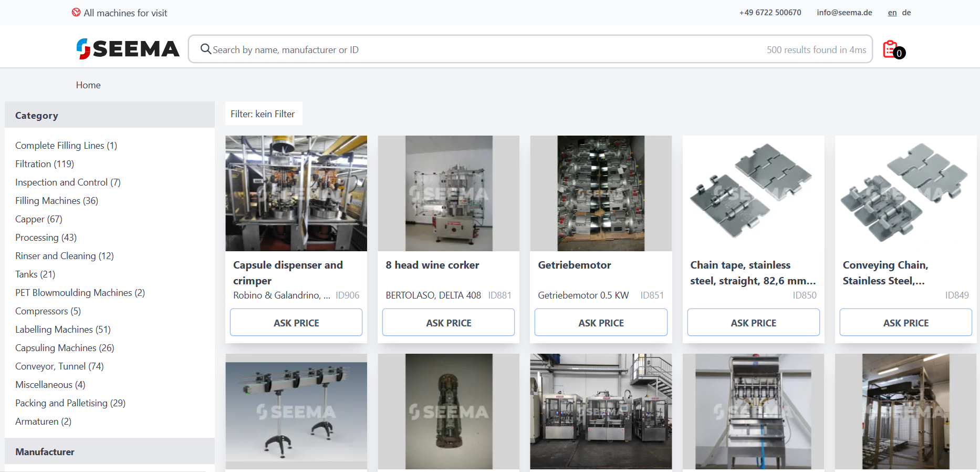This screenshot has height=472, width=980.
Task: Click the search magnifier icon
Action: 206,49
